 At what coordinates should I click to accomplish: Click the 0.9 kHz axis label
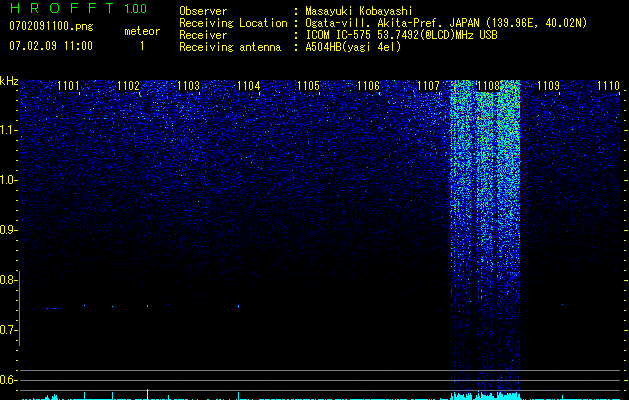click(8, 230)
